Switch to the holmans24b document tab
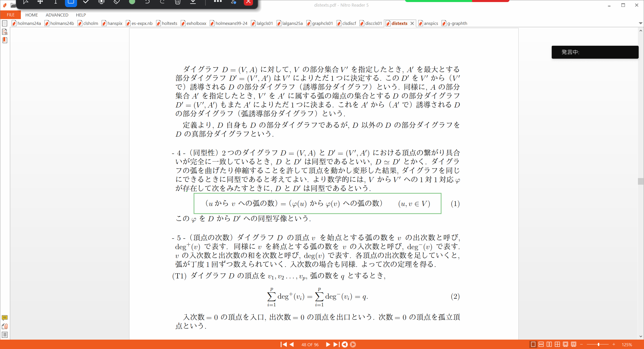The width and height of the screenshot is (644, 349). point(59,23)
